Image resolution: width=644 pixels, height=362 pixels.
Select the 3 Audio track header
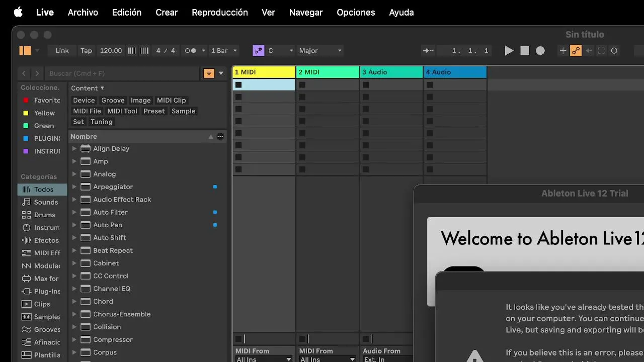click(391, 72)
